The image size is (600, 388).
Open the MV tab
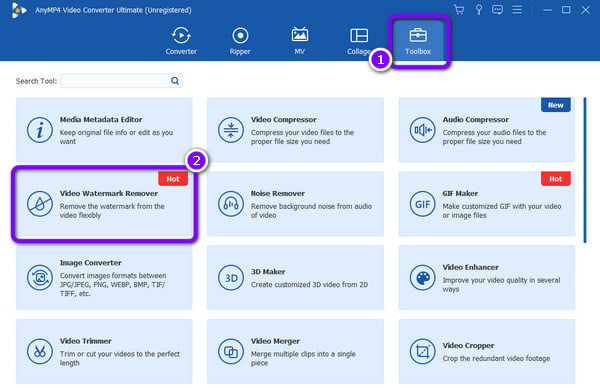pos(300,41)
